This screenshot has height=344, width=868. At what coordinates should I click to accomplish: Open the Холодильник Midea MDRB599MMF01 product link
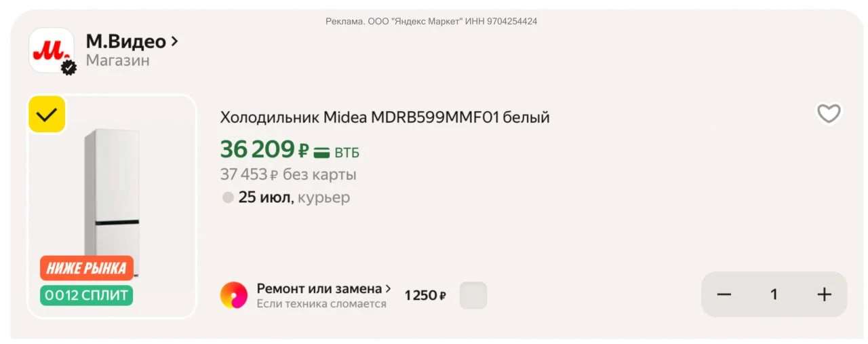[384, 117]
